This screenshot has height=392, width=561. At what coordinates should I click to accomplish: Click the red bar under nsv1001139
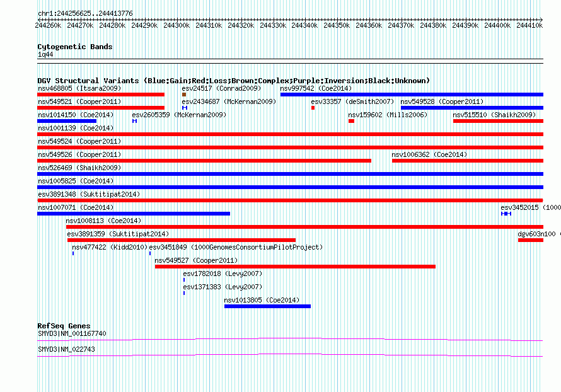click(x=290, y=134)
